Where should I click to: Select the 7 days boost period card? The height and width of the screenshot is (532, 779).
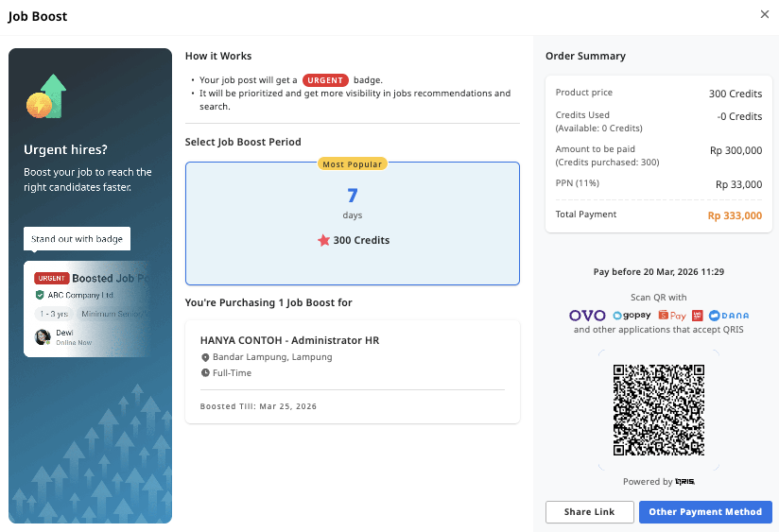click(x=352, y=224)
